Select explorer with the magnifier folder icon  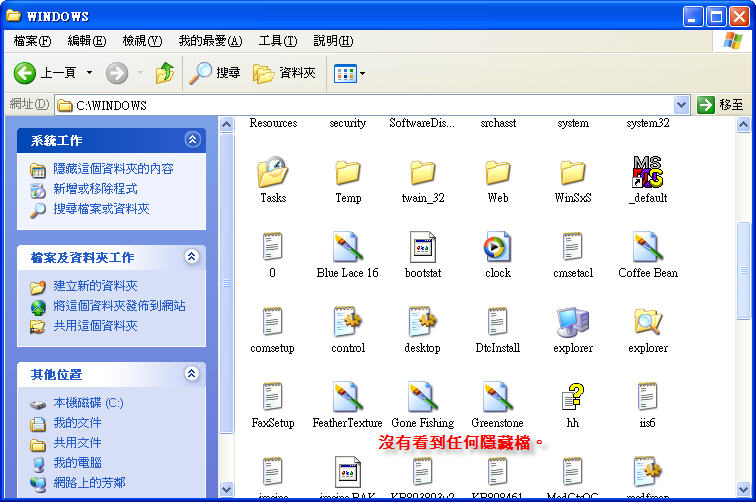click(648, 330)
